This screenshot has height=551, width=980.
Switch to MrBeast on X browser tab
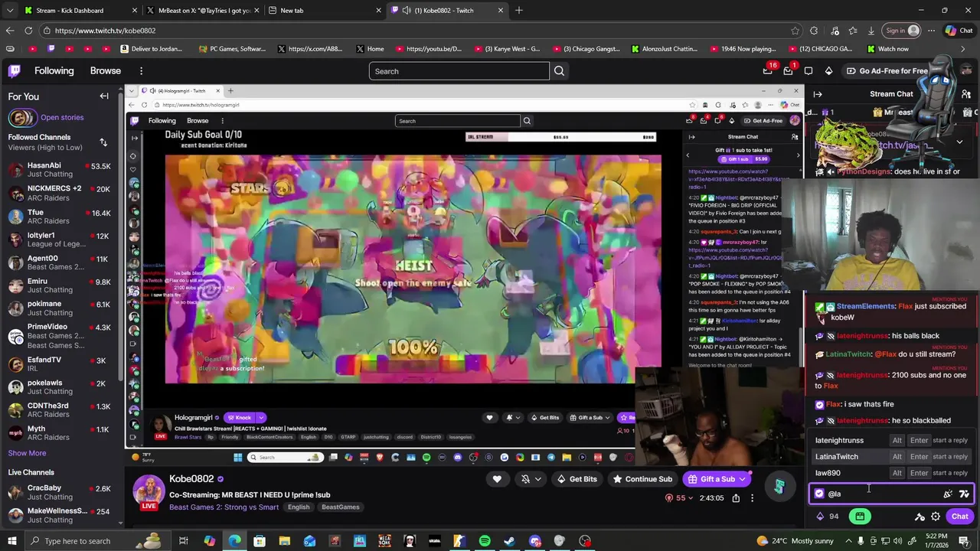(x=204, y=10)
